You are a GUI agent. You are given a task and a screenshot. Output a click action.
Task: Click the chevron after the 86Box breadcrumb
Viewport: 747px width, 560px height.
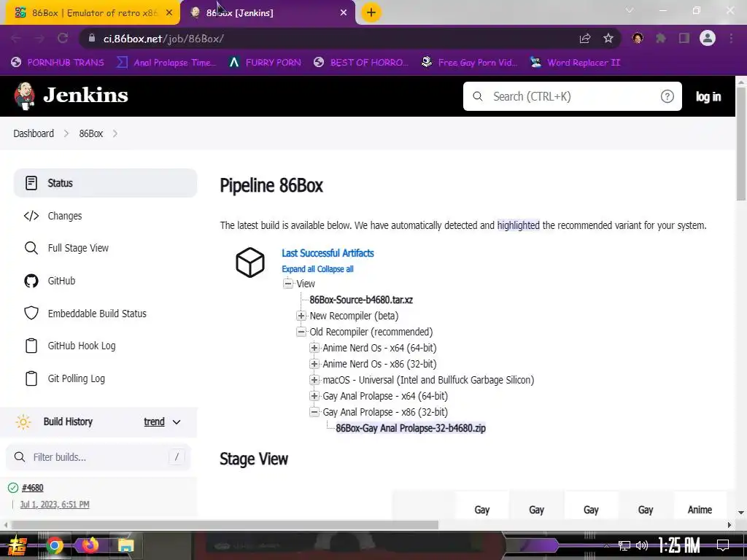(x=115, y=134)
